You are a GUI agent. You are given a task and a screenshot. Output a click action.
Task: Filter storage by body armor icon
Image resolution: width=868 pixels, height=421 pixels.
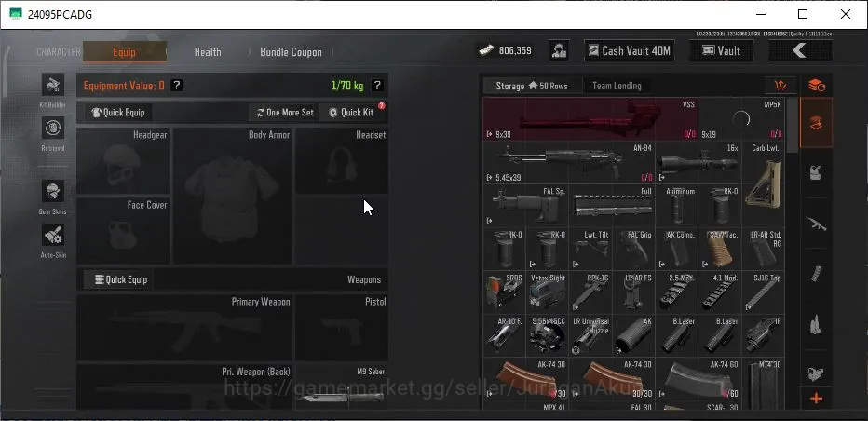(816, 172)
